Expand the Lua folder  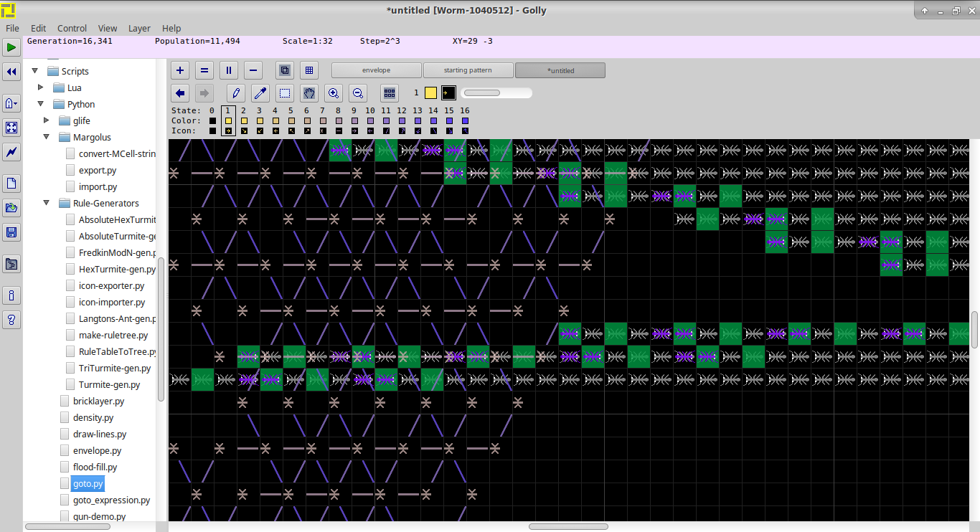click(41, 87)
